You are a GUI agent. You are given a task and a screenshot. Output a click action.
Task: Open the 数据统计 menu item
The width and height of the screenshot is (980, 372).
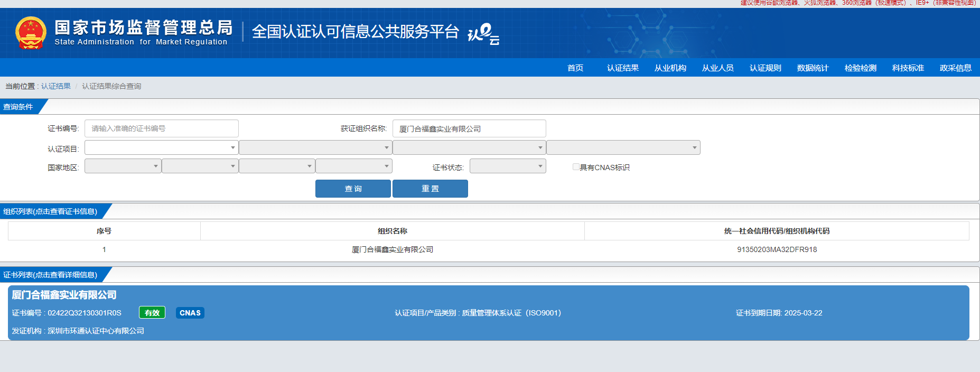(x=813, y=68)
